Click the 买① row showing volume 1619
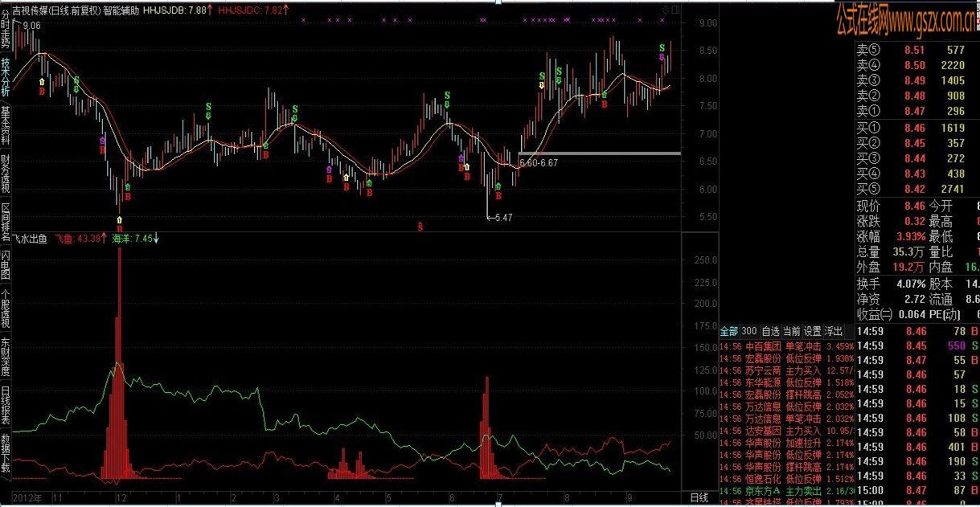The height and width of the screenshot is (507, 980). [916, 128]
